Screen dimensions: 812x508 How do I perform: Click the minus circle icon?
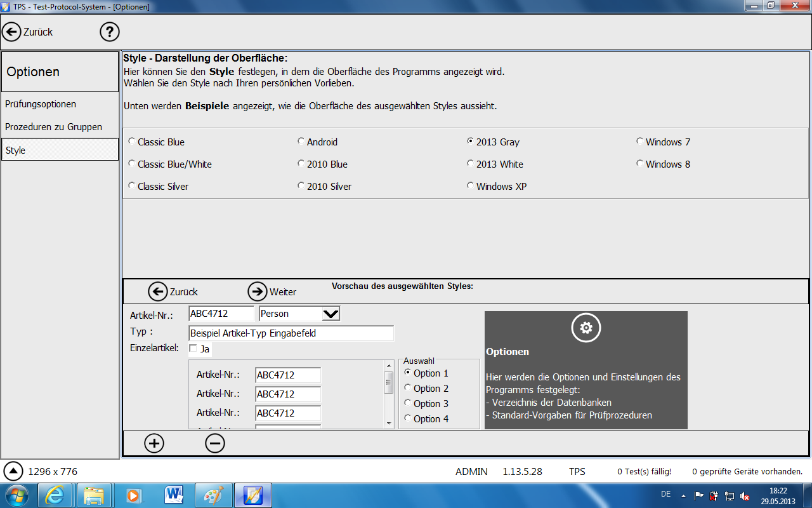click(215, 443)
